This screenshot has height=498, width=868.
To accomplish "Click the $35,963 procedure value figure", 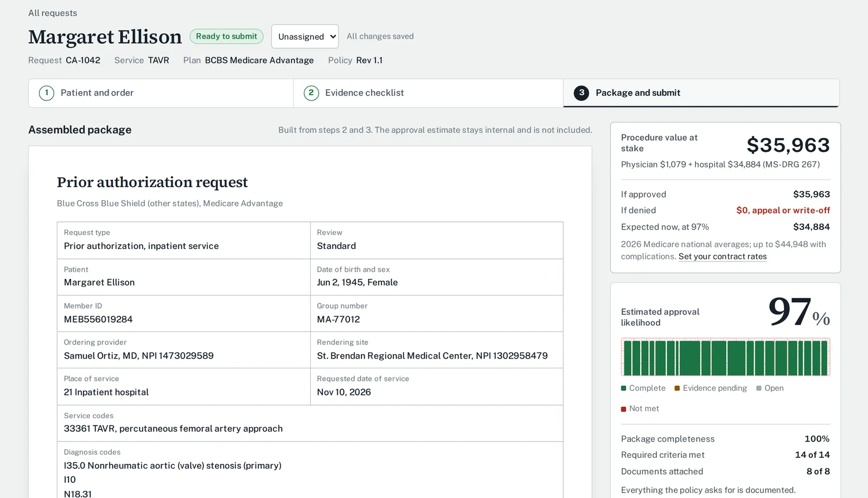I will click(x=788, y=145).
